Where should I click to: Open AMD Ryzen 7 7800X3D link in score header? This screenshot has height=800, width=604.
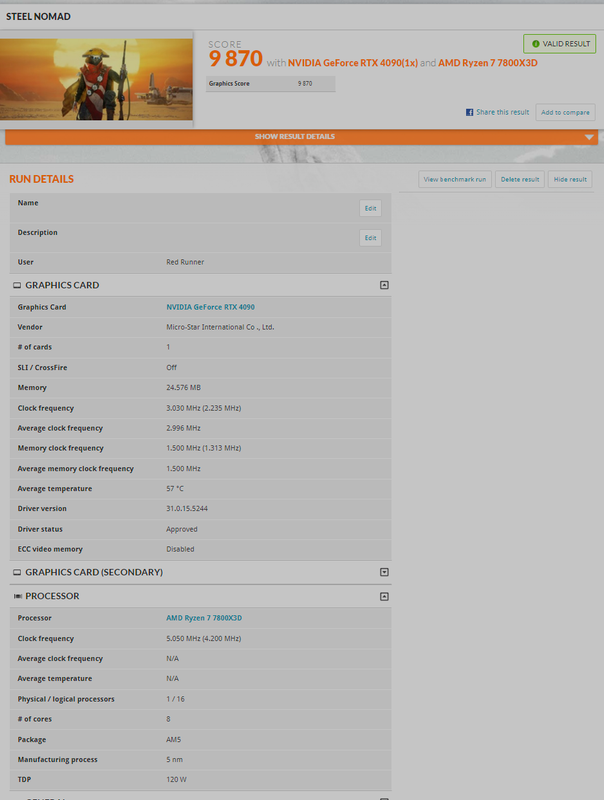[x=488, y=63]
